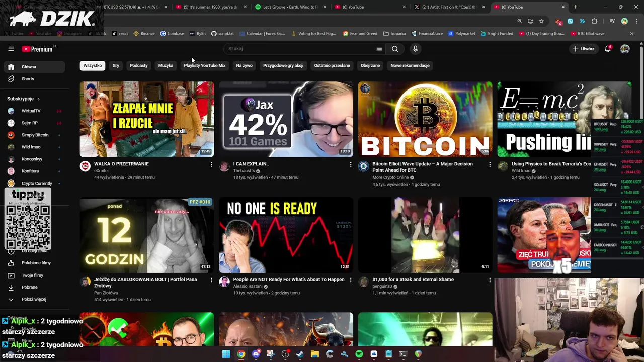Open the on-screen keyboard in search box
The height and width of the screenshot is (362, 644).
379,49
